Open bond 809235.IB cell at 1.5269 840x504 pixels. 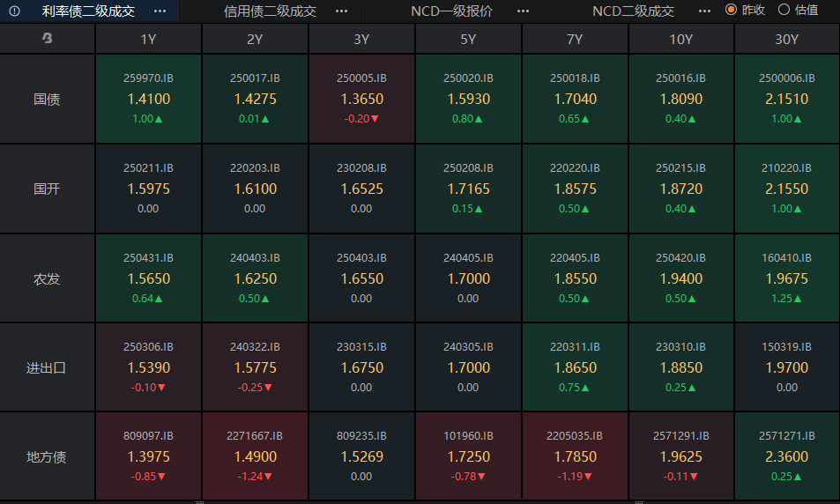click(361, 457)
